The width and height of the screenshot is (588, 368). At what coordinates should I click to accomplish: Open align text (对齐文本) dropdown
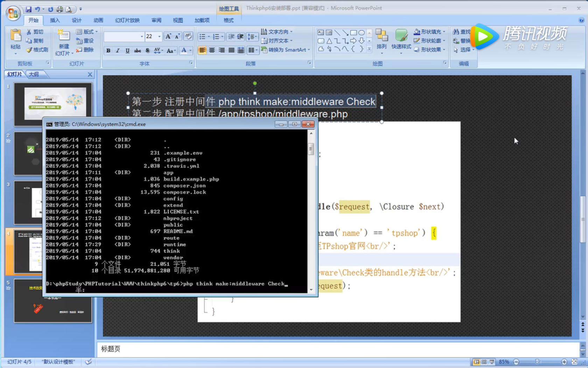(x=276, y=41)
